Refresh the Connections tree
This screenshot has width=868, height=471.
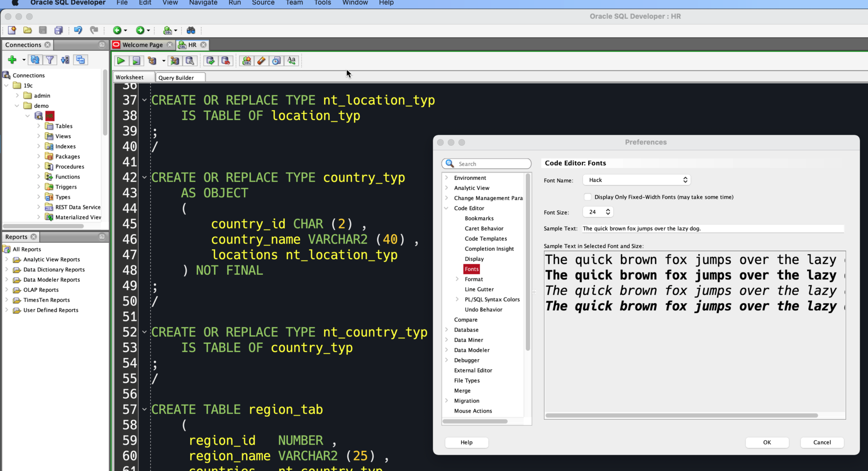pos(35,60)
